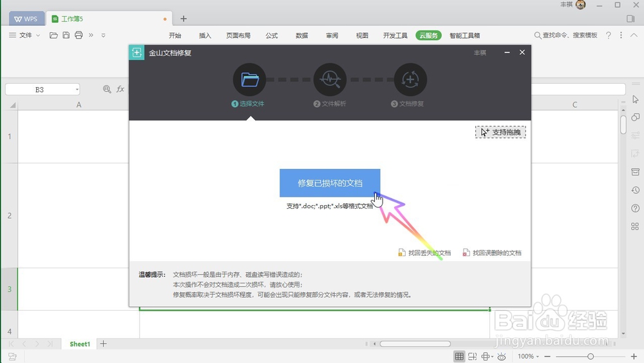Toggle eye protection mode icon
Image resolution: width=644 pixels, height=363 pixels.
[502, 357]
